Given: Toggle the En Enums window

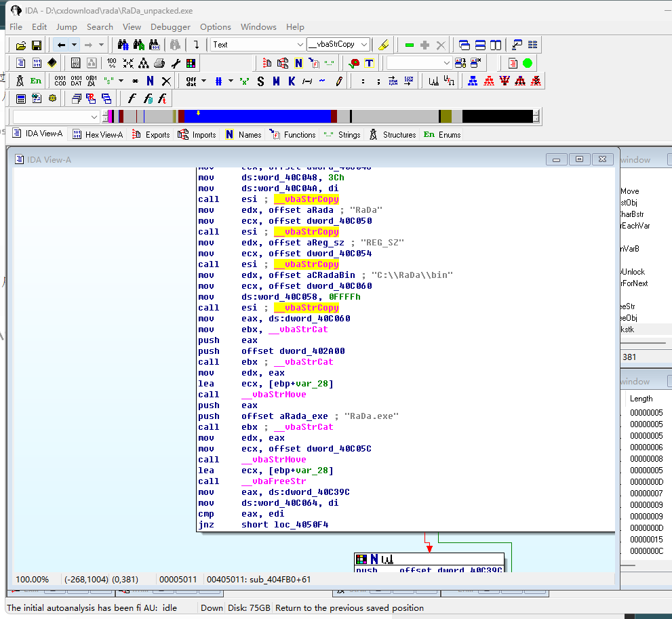Looking at the screenshot, I should [x=442, y=134].
